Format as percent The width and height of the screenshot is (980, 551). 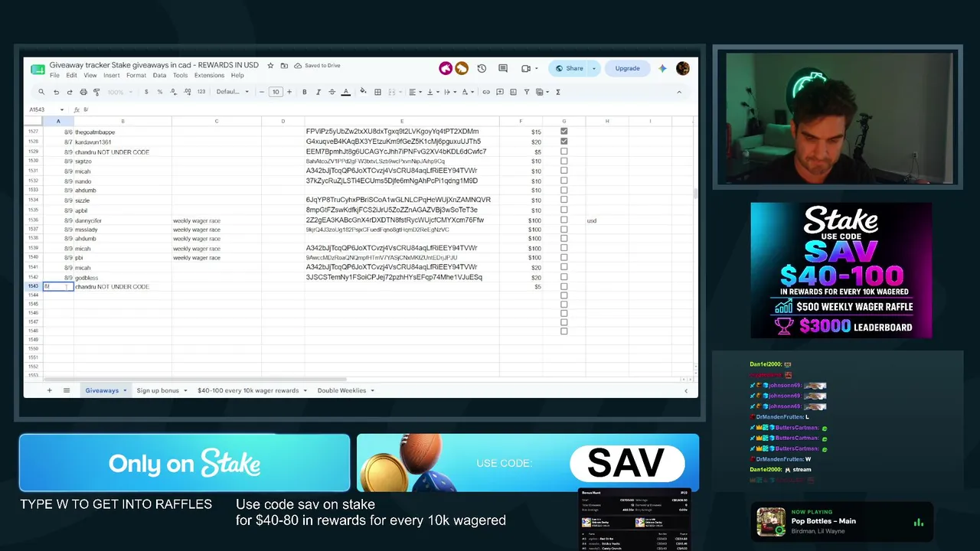click(x=159, y=92)
